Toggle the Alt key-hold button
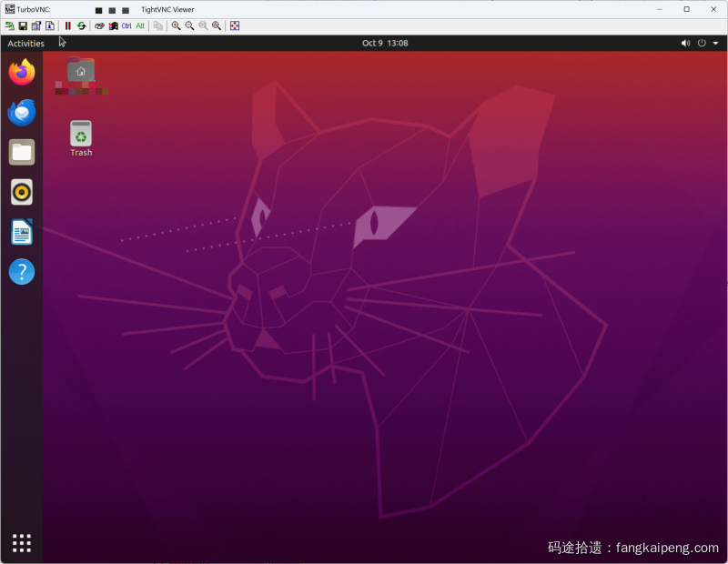This screenshot has width=728, height=564. [140, 25]
